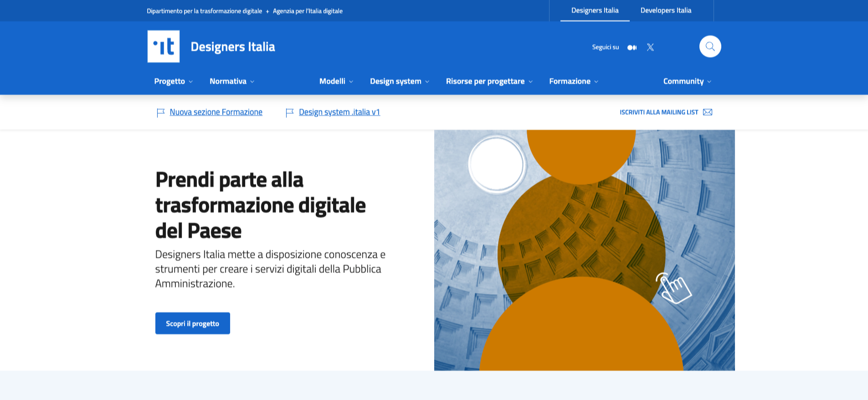Click the Scopri il progetto button

[x=193, y=323]
